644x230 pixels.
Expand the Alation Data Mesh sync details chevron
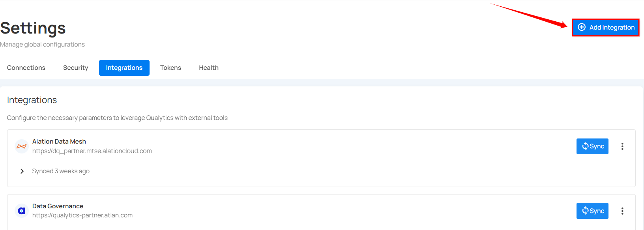(x=22, y=171)
